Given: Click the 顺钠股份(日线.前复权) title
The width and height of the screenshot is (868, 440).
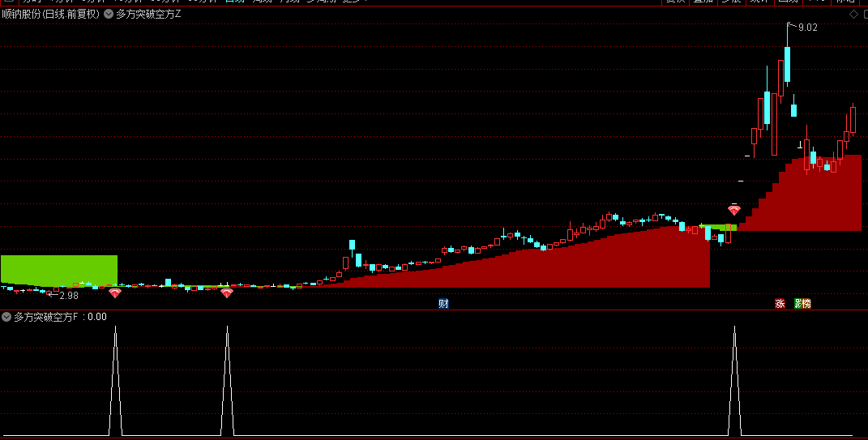Looking at the screenshot, I should 50,15.
